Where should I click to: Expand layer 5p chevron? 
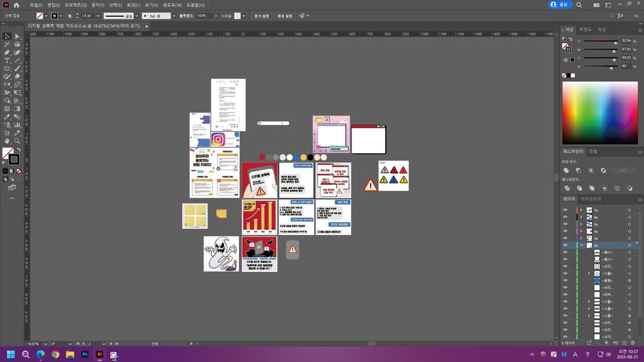coord(581,224)
